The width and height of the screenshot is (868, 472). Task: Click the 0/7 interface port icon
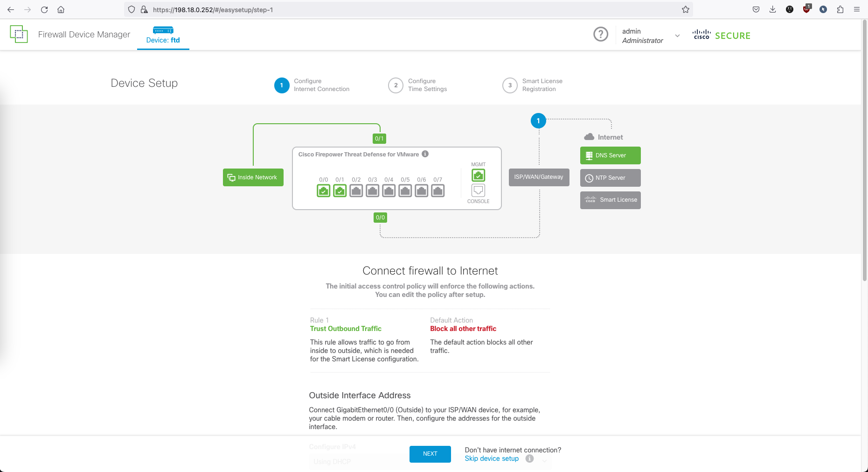[x=437, y=190]
